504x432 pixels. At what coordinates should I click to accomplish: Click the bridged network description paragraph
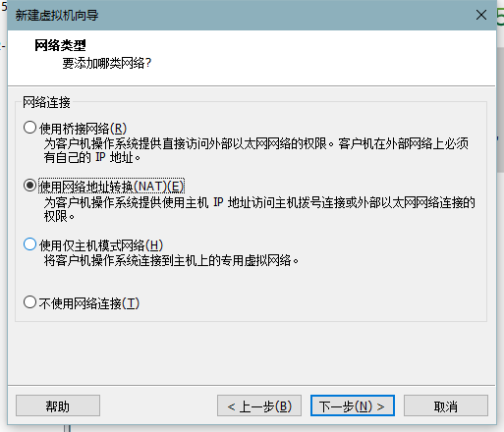(x=256, y=150)
